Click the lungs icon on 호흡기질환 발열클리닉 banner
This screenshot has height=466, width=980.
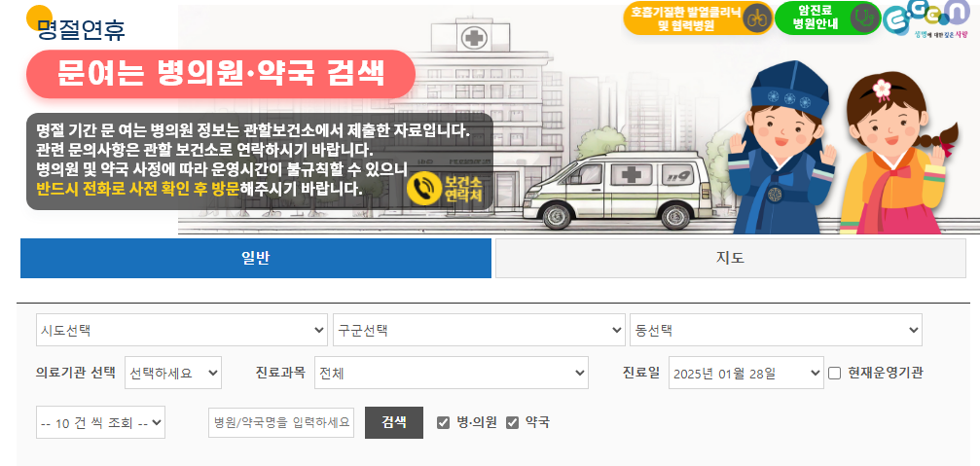[757, 18]
